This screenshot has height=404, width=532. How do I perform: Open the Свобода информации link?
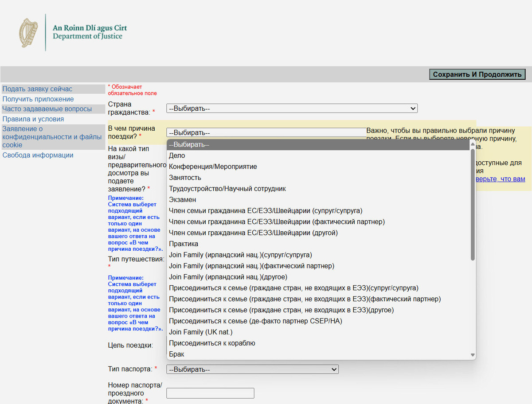point(38,155)
